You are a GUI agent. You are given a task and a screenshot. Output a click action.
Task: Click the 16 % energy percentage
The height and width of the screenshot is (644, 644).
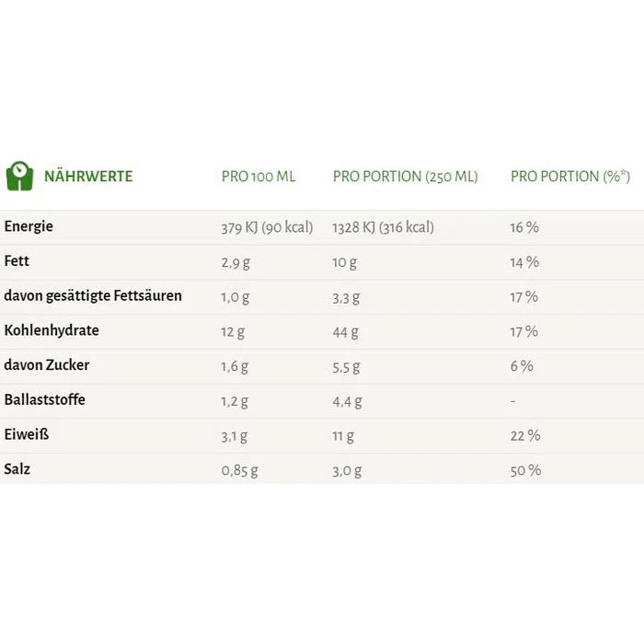pyautogui.click(x=524, y=227)
